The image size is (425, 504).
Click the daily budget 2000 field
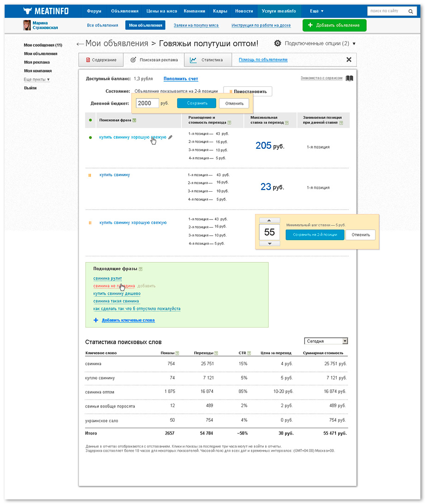(x=147, y=103)
